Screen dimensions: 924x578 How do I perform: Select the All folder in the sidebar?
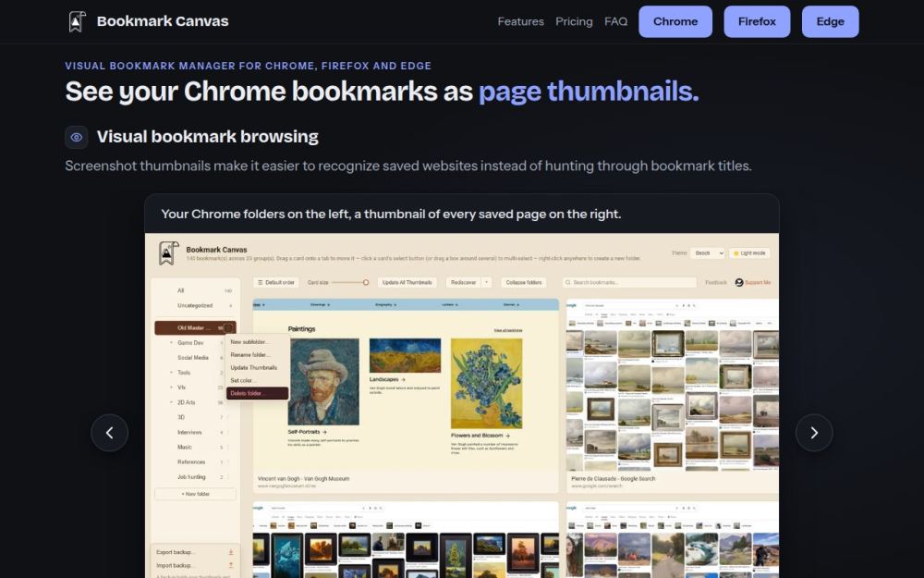195,290
